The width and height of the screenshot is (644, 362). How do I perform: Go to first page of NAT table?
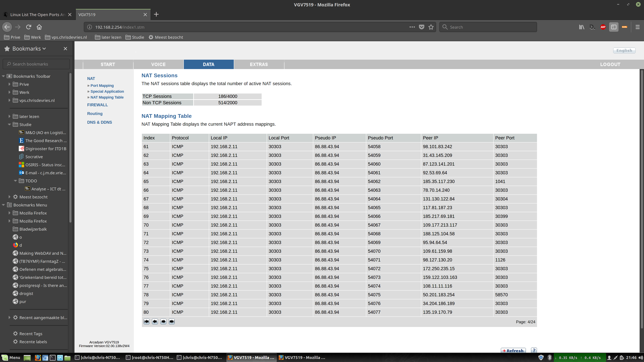tap(147, 322)
